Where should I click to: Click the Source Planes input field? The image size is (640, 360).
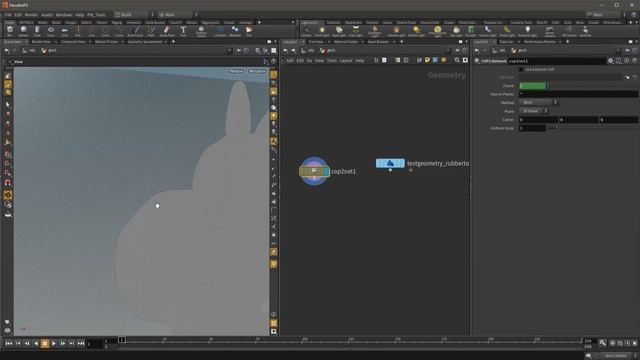(579, 94)
